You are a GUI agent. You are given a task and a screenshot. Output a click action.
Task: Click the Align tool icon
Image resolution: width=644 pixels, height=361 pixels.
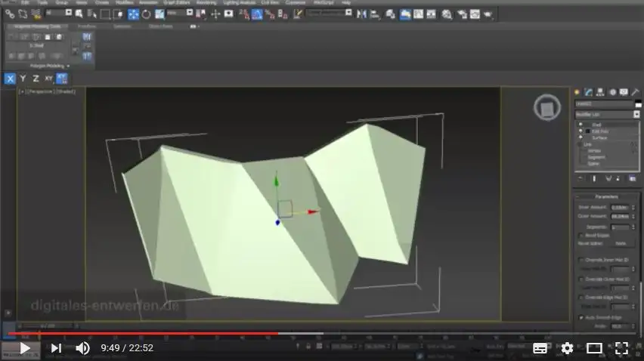[x=375, y=14]
